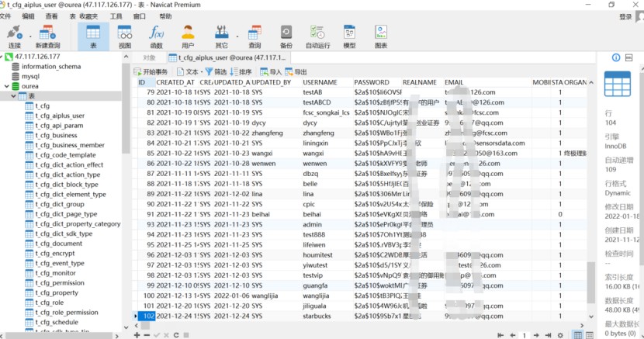The image size is (644, 339).
Task: Go to last page arrow
Action: (x=549, y=335)
